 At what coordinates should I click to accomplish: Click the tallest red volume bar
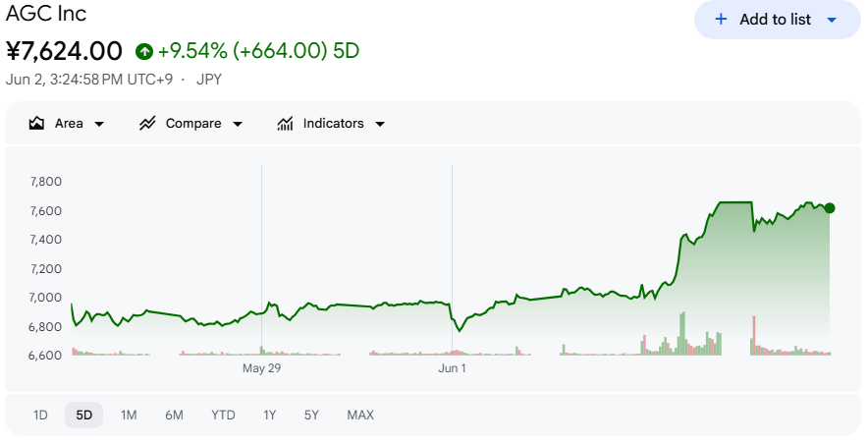point(753,336)
